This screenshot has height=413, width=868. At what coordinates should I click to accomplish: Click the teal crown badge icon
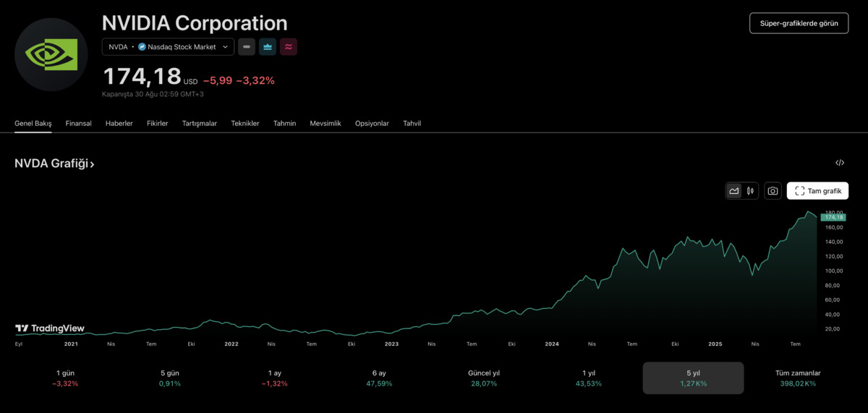point(268,47)
